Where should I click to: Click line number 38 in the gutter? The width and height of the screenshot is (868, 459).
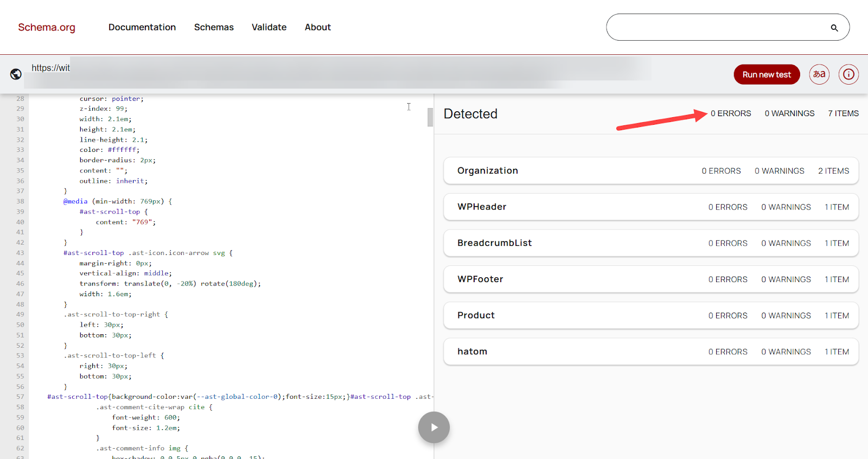(20, 201)
